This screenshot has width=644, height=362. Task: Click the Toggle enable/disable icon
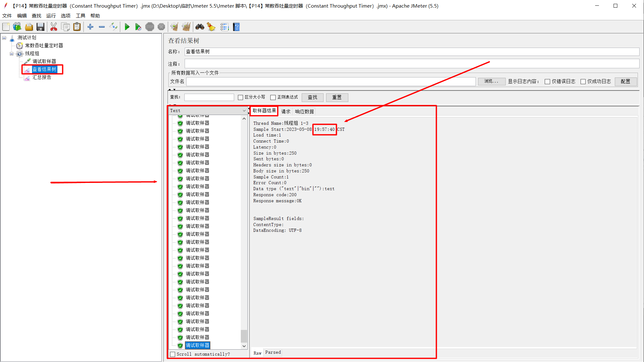[x=113, y=27]
